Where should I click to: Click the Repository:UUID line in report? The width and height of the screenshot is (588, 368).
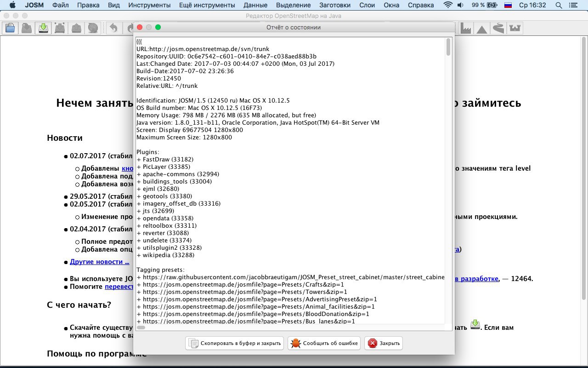[226, 56]
